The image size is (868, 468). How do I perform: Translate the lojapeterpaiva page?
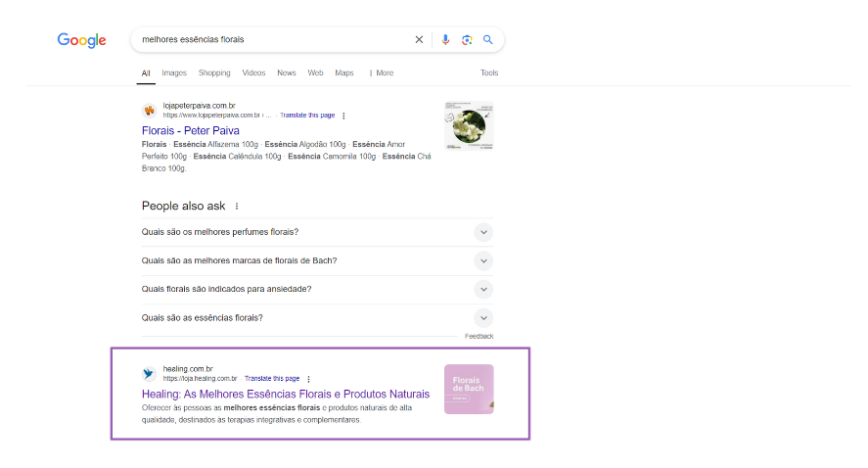(x=307, y=116)
